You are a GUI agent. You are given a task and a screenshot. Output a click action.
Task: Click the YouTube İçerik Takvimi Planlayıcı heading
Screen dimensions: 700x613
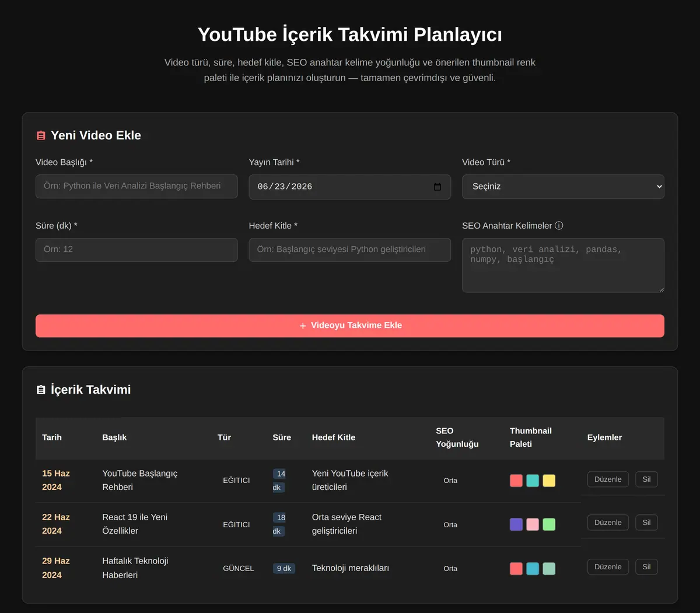(x=350, y=34)
